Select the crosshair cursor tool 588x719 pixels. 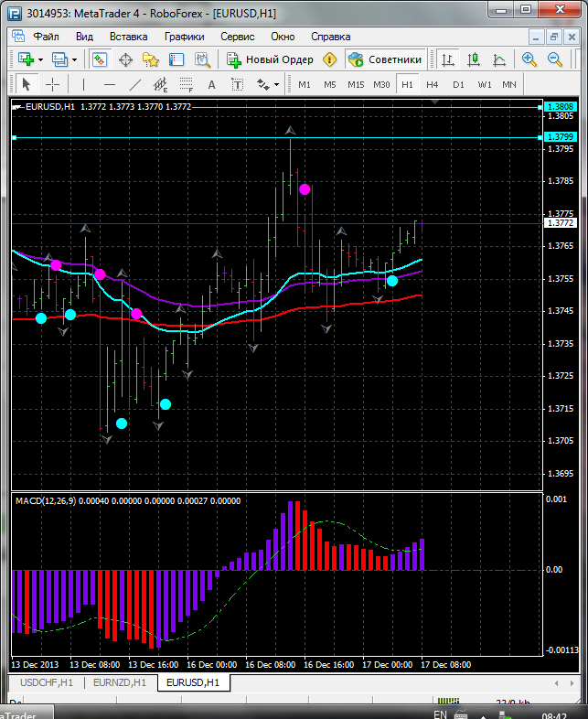pos(53,84)
